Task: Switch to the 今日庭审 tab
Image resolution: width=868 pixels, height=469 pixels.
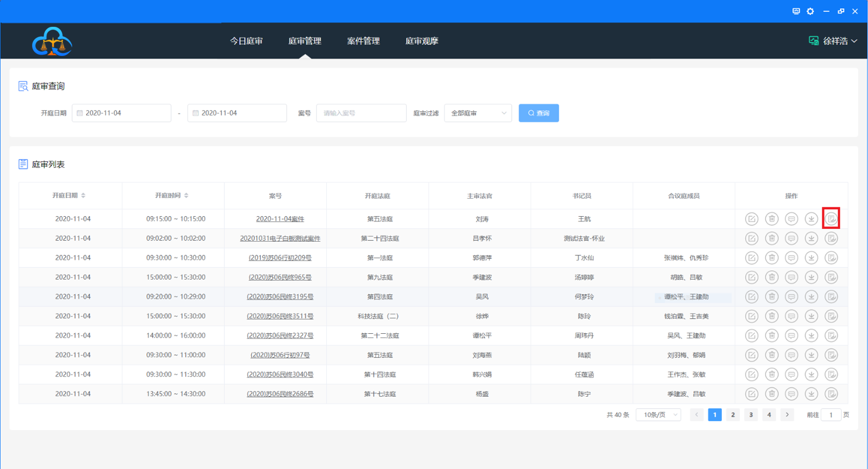Action: [x=246, y=41]
